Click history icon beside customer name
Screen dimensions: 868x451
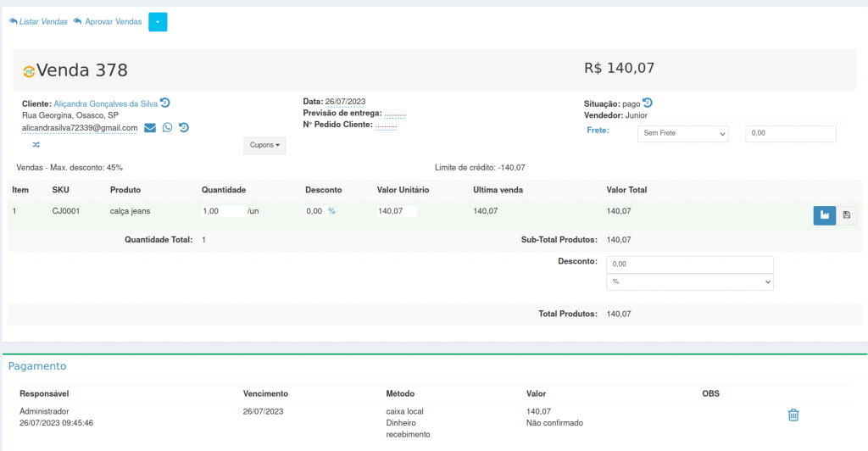tap(165, 103)
